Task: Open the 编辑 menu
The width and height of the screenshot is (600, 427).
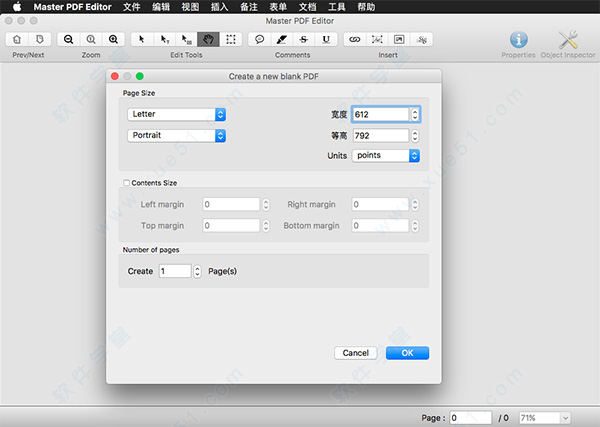Action: pos(161,7)
